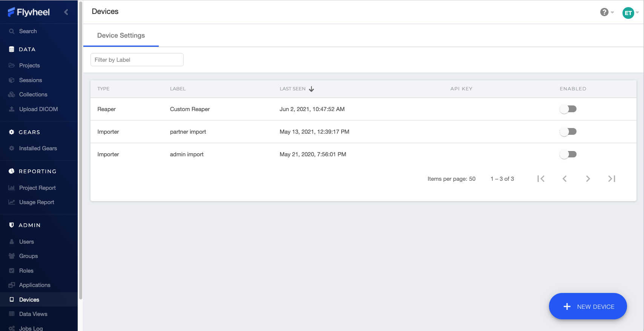644x331 pixels.
Task: Click Jun 2, 2021, 10:47:52 AM cell
Action: [x=312, y=109]
